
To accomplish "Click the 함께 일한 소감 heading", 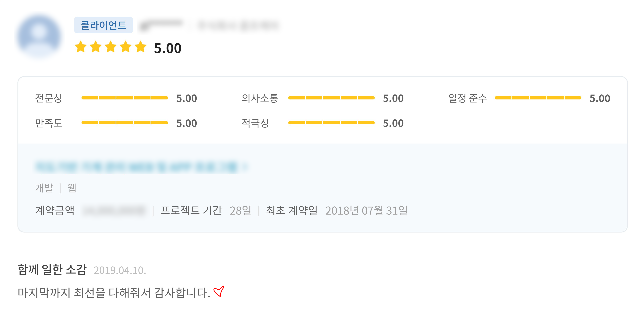I will [52, 269].
